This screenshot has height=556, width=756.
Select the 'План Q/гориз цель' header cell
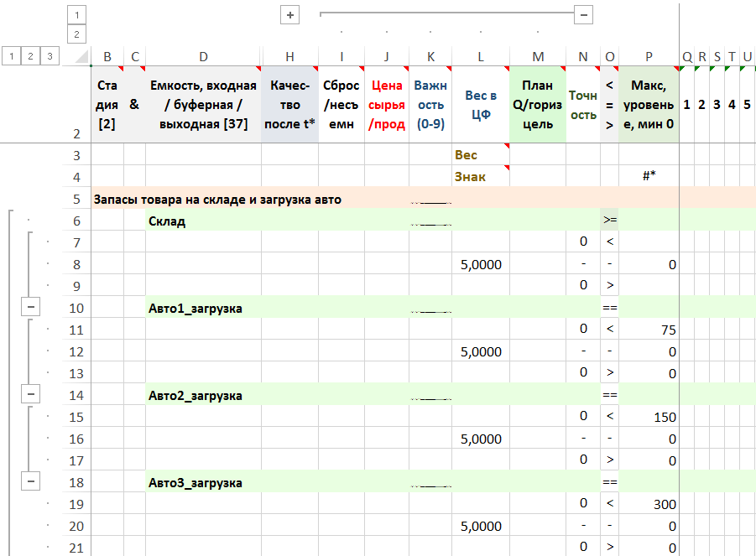(x=538, y=105)
